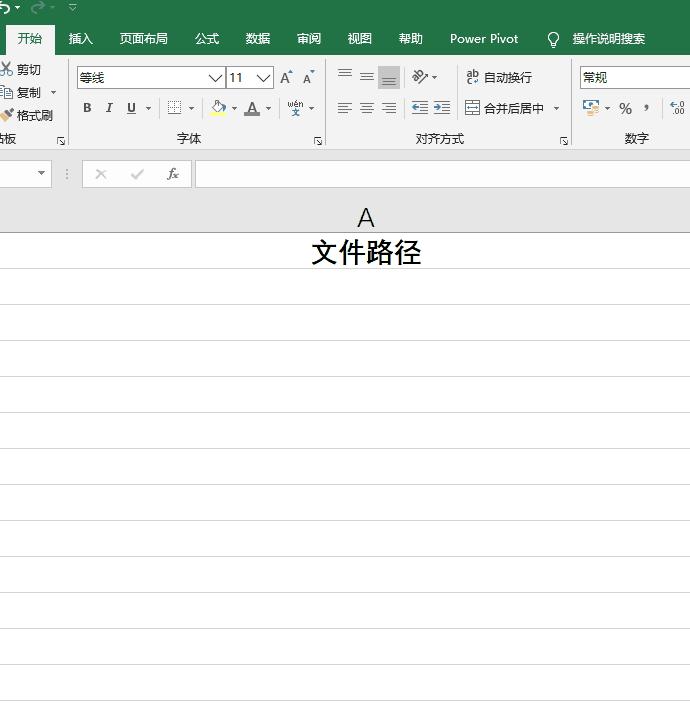The image size is (690, 728).
Task: Toggle Align Left icon
Action: pos(345,108)
